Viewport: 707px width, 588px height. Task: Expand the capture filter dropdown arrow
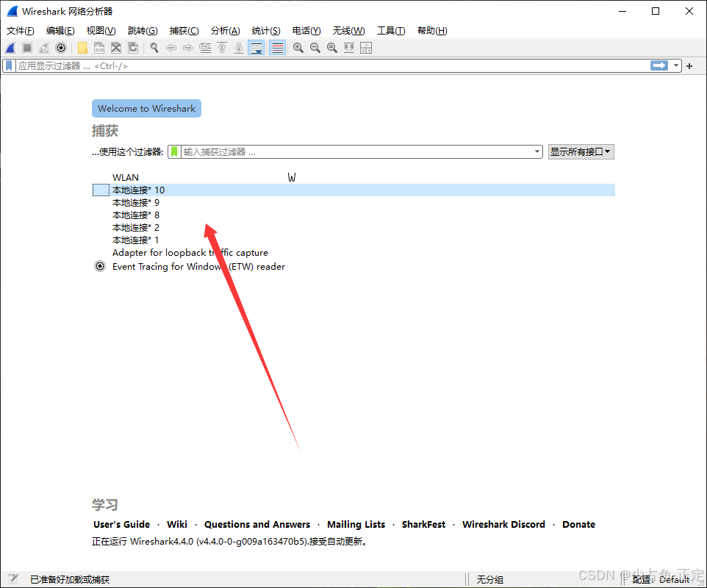537,152
